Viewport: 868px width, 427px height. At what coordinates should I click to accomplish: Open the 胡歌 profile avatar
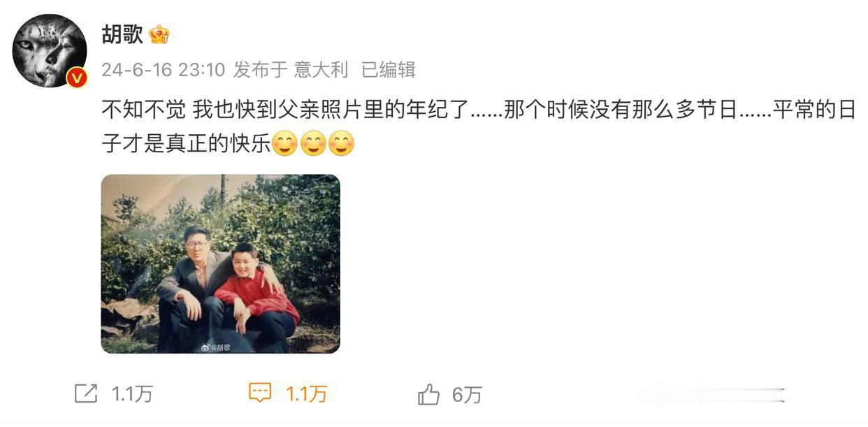pos(50,50)
